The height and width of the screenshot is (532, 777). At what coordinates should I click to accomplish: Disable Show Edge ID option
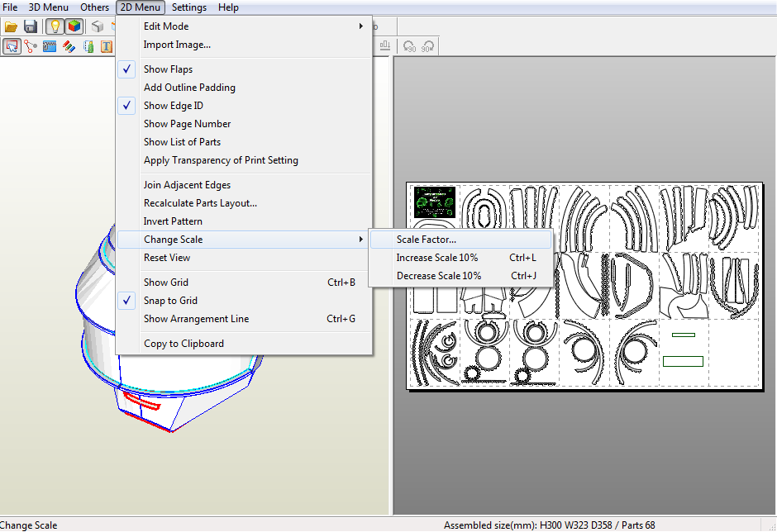(x=174, y=105)
